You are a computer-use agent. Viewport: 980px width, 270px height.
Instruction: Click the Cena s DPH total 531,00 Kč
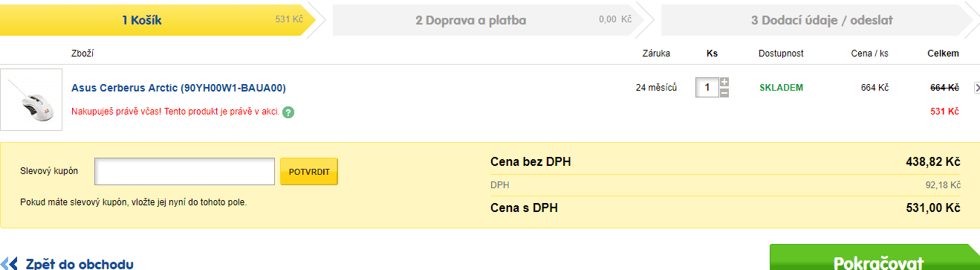[x=933, y=208]
